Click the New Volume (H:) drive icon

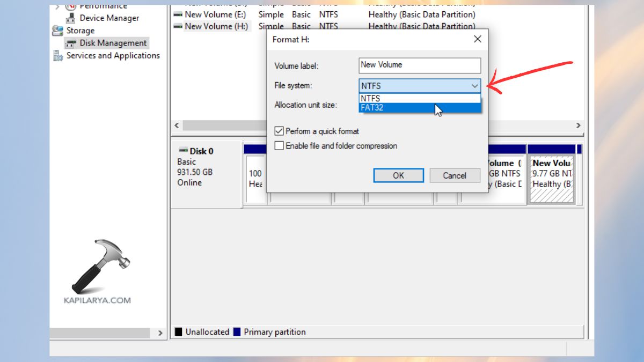pos(177,26)
